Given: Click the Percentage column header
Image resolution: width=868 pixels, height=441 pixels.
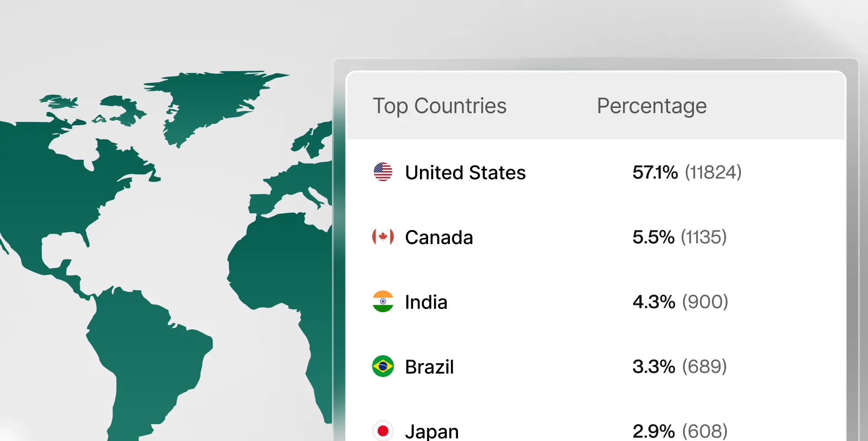Looking at the screenshot, I should point(652,106).
